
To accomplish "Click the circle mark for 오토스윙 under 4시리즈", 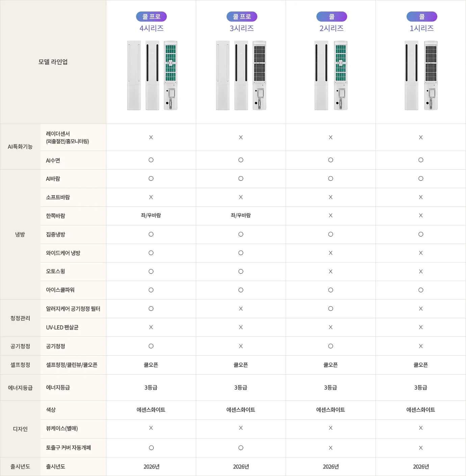I will click(151, 272).
